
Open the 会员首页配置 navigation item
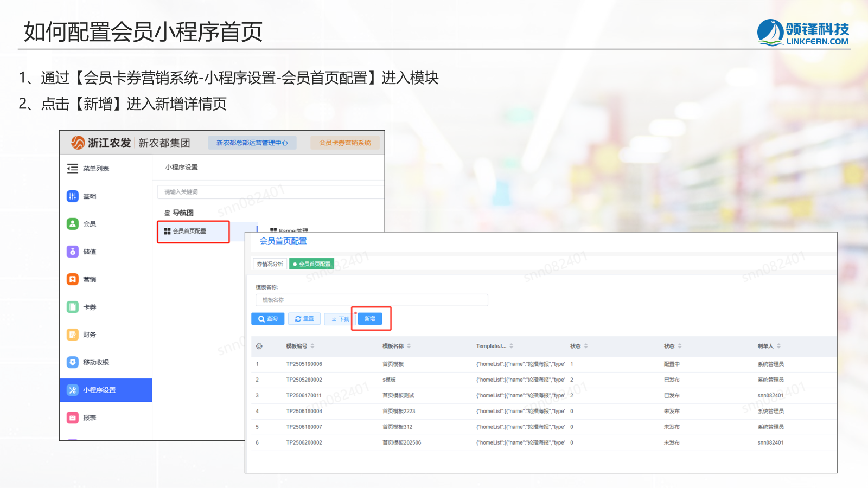pos(189,232)
